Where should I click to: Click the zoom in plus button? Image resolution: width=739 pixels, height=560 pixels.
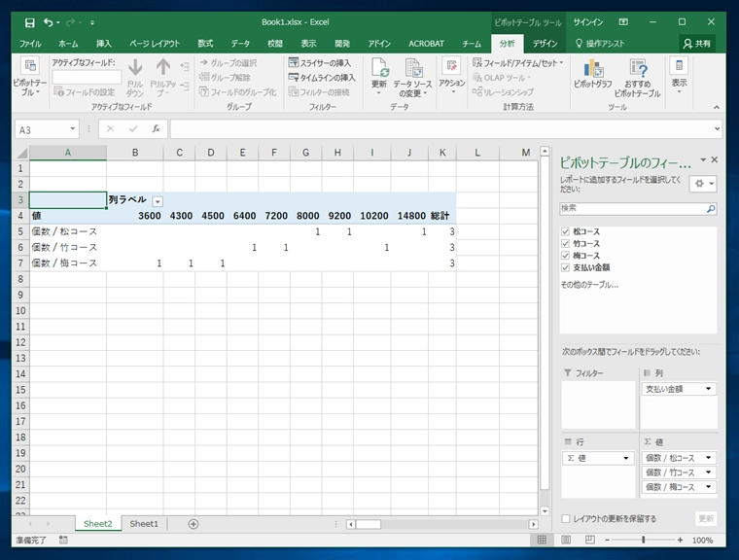680,540
